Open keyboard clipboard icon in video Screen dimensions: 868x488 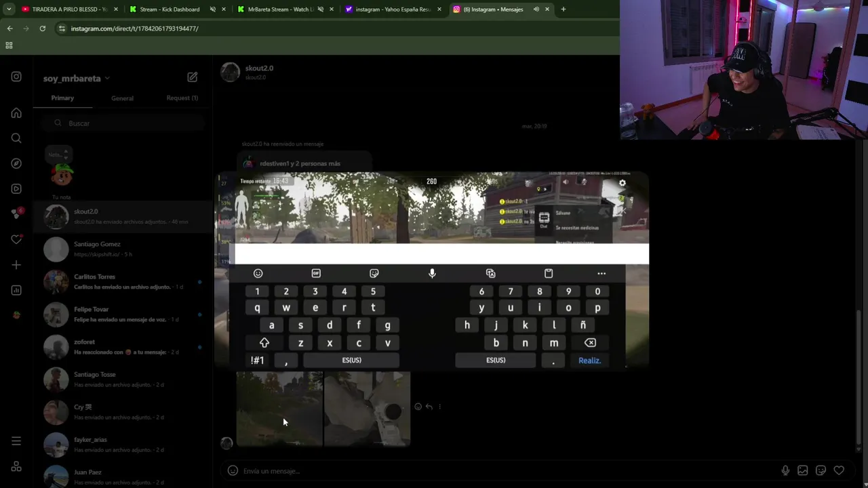549,273
